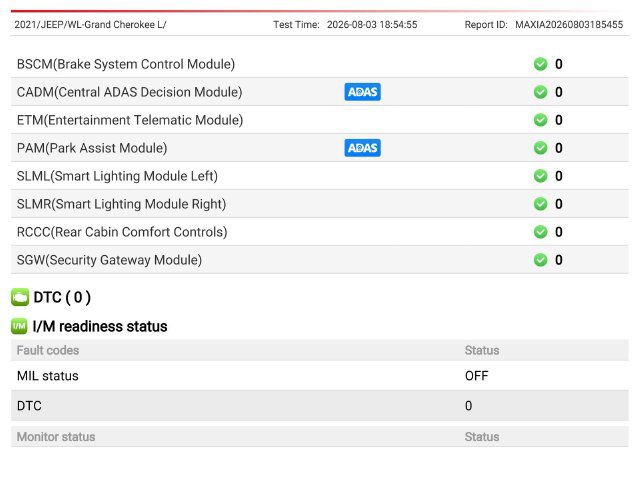
Task: Click the I/M readiness status heading
Action: pos(100,327)
